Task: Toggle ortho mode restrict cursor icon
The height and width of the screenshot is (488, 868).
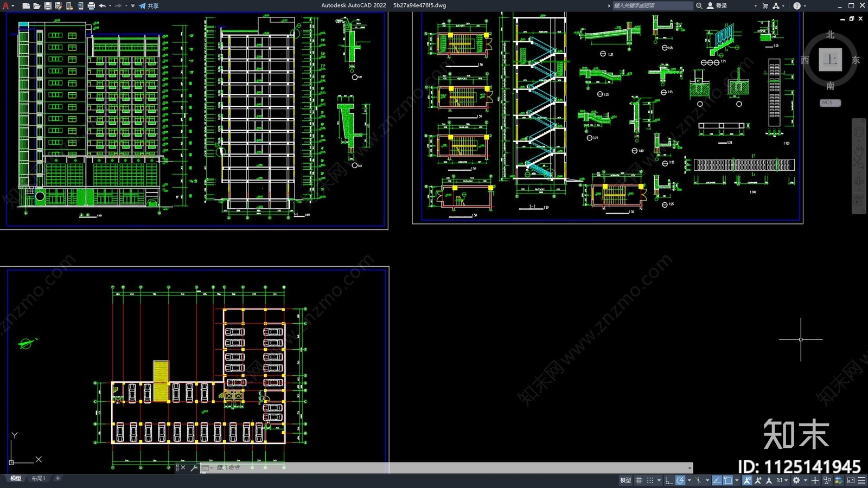Action: 669,480
